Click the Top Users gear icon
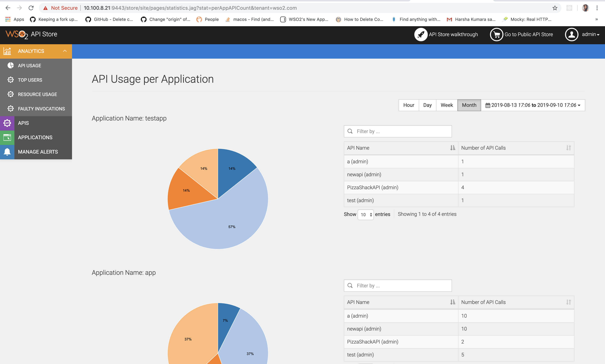Image resolution: width=605 pixels, height=364 pixels. [11, 80]
